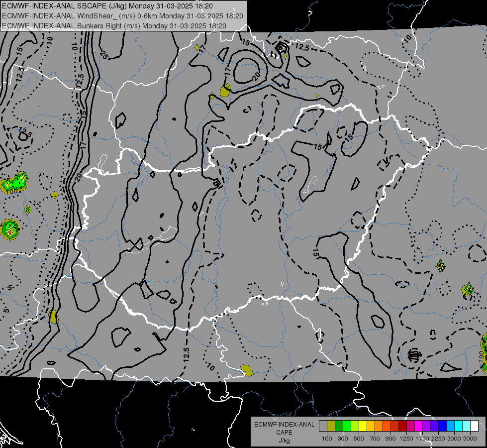Click the legend value 1250
Screen dimensions: 487x448
(x=406, y=439)
